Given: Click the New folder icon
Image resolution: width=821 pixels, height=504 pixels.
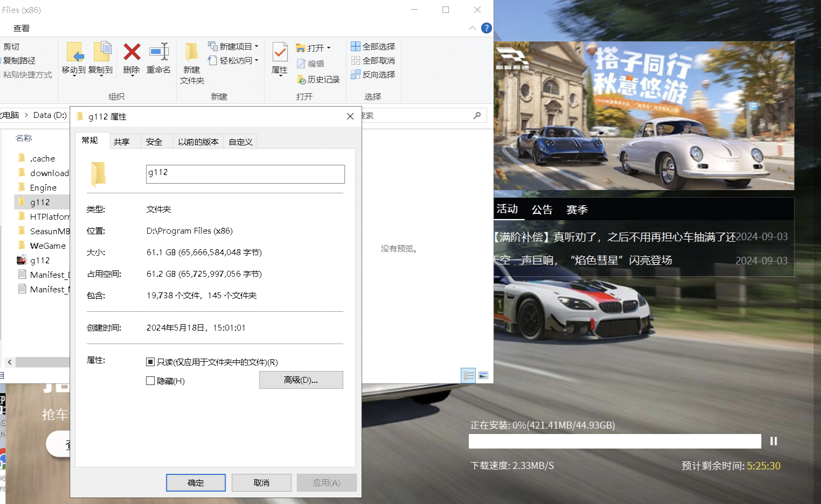Looking at the screenshot, I should [x=191, y=52].
